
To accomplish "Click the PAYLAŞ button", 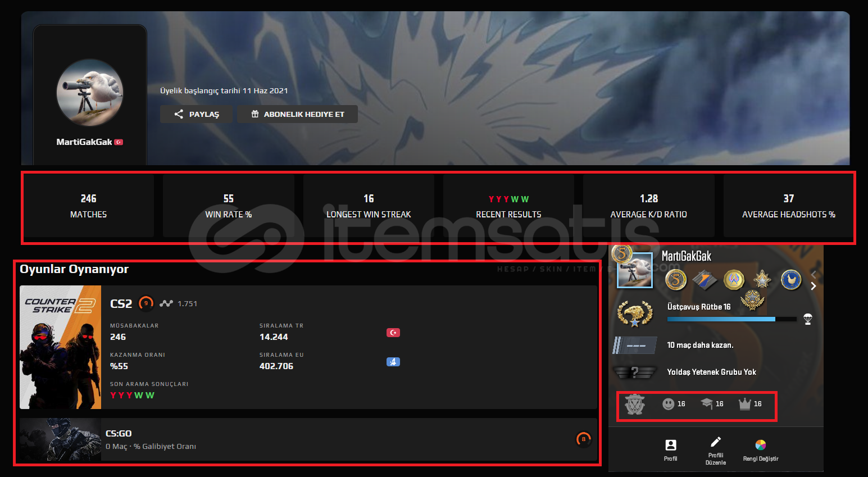I will click(x=196, y=114).
